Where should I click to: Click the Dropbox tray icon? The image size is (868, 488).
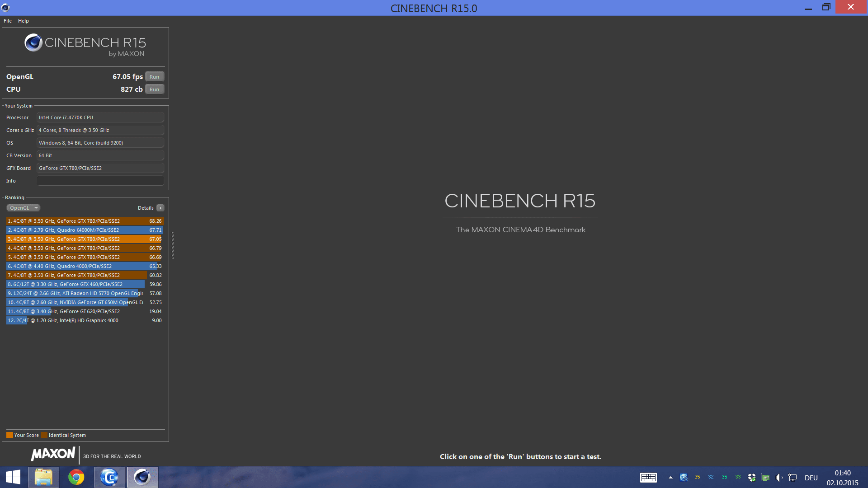(x=752, y=478)
